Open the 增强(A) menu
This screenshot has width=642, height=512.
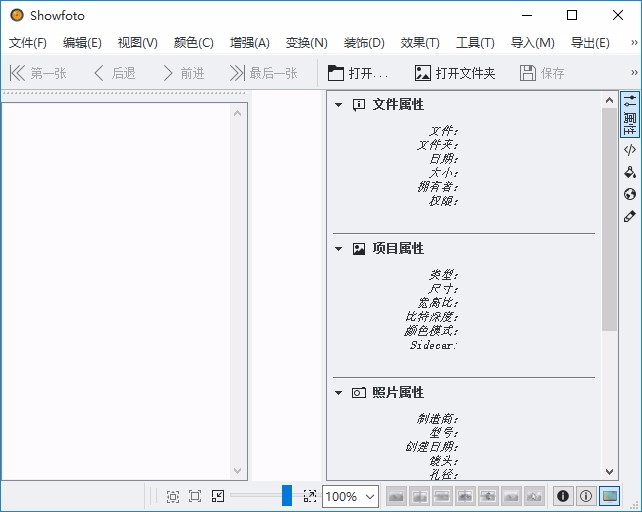250,43
